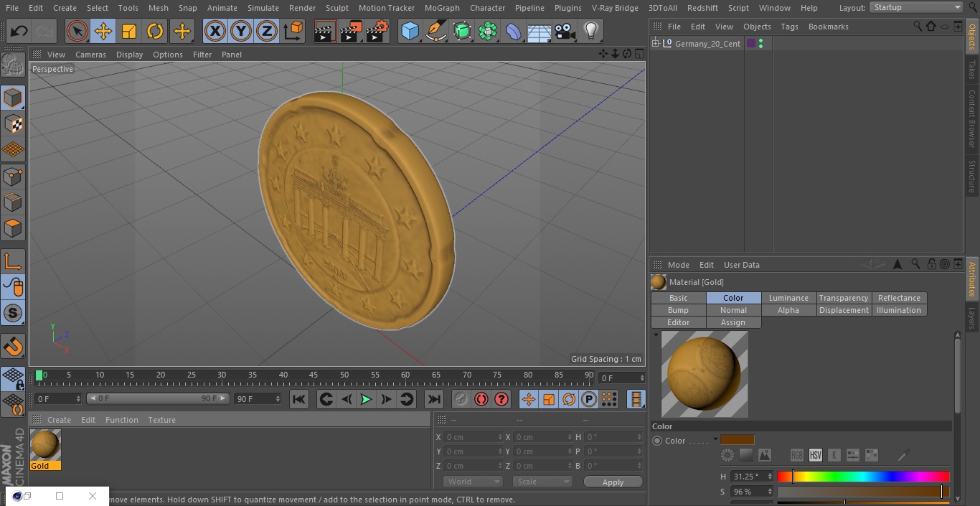Click frame 45 on the timeline ruler
This screenshot has height=506, width=980.
tap(314, 375)
